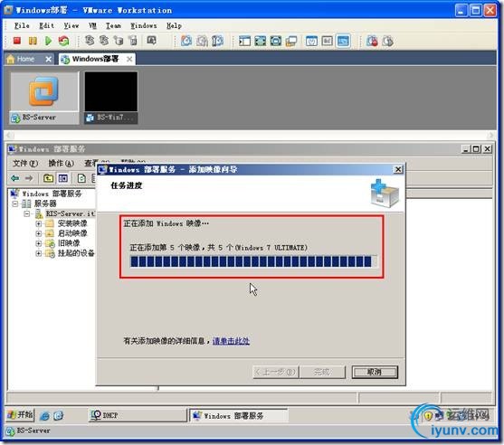Expand the 旧映像 tree node

pyautogui.click(x=39, y=243)
